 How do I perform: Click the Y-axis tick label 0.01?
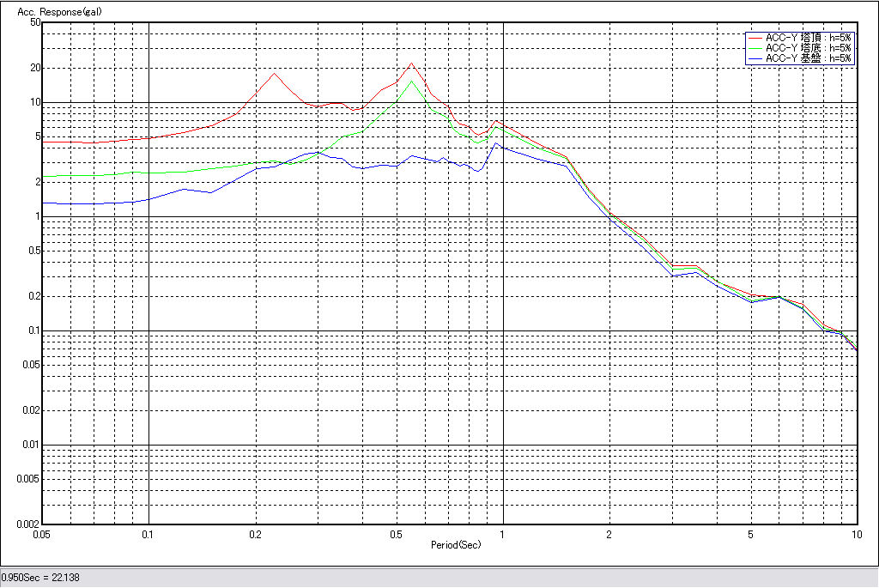pos(33,445)
